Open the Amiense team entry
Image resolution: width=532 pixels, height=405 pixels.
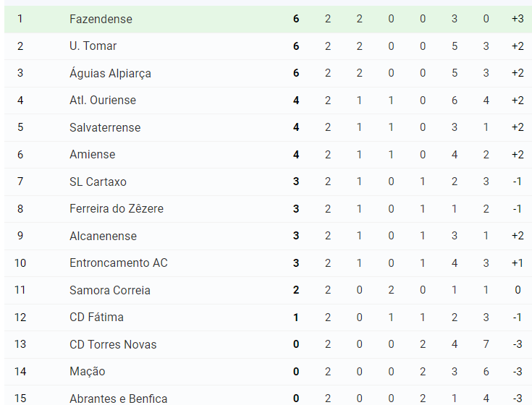click(92, 155)
